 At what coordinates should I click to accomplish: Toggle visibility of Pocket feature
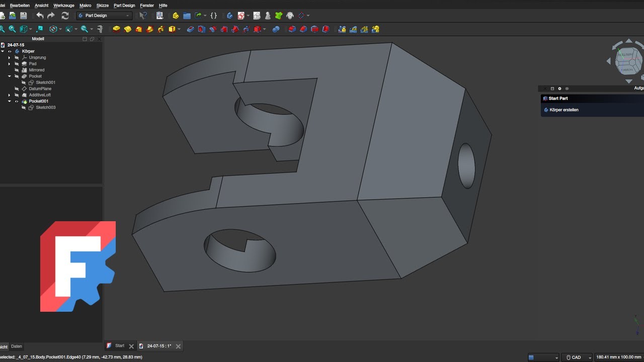tap(17, 76)
